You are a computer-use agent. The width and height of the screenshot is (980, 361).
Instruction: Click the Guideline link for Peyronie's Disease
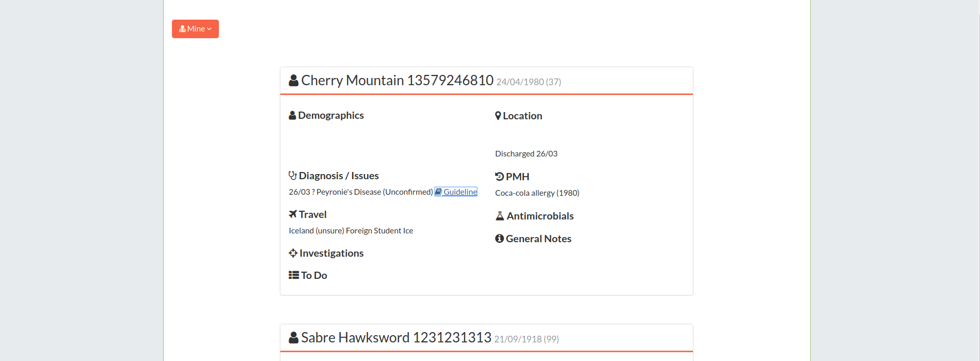tap(460, 192)
